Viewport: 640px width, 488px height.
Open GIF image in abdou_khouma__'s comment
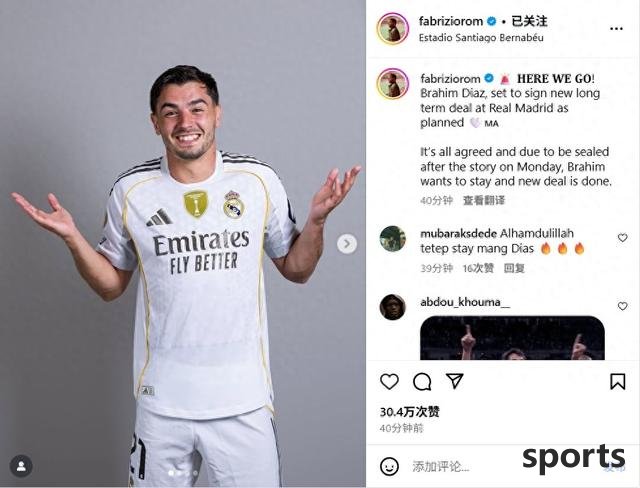pos(512,338)
